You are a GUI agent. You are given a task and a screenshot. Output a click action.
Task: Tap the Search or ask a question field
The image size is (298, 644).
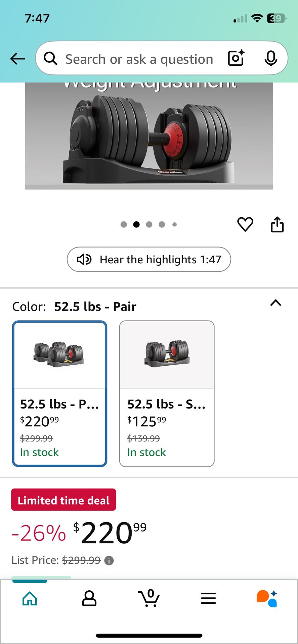pos(139,58)
